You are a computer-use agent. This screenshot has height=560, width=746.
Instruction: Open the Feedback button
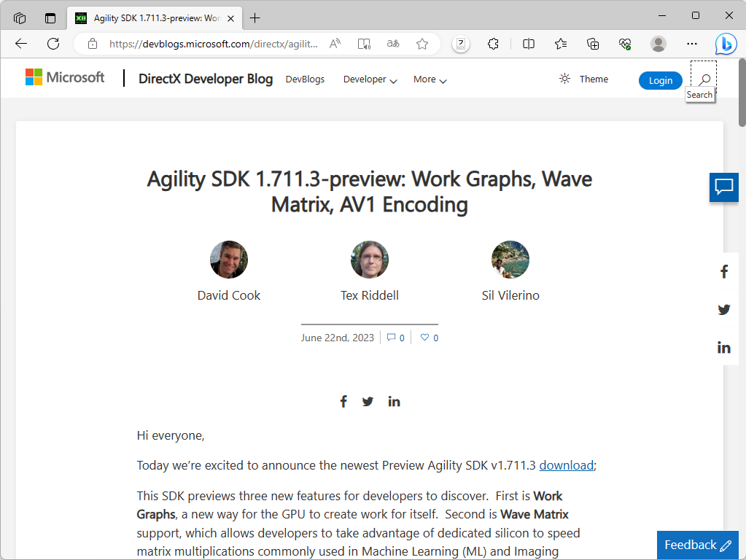click(697, 545)
